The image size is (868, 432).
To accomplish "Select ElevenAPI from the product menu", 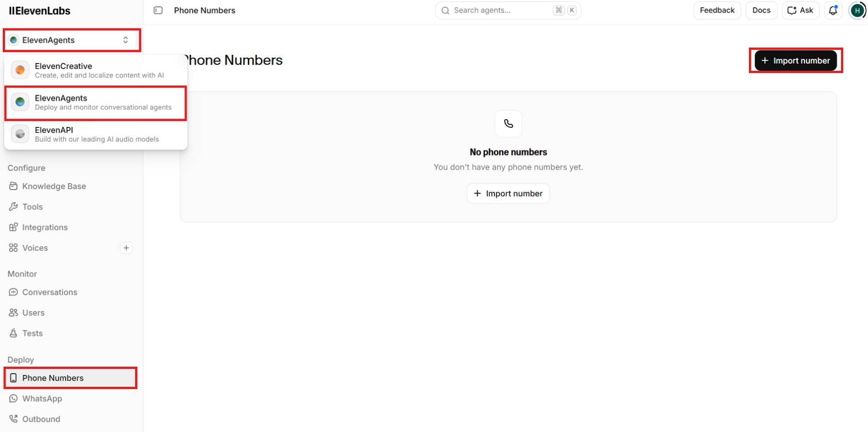I will pos(96,134).
